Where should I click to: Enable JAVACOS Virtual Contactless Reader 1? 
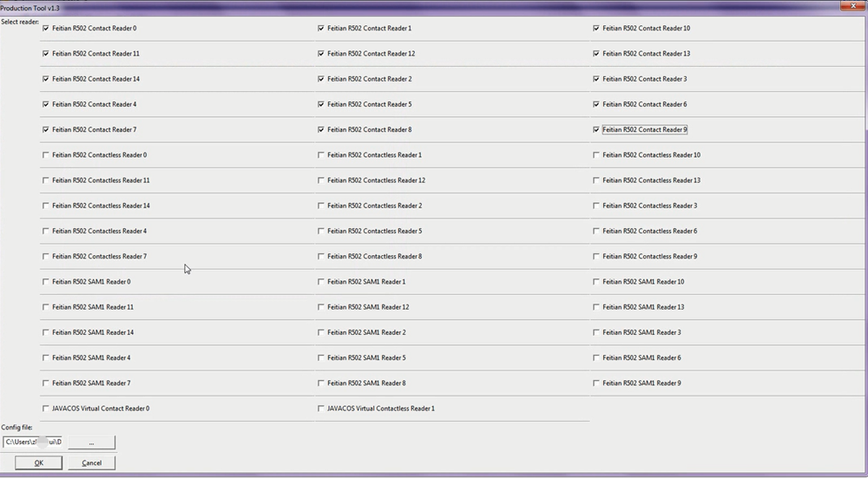coord(321,409)
